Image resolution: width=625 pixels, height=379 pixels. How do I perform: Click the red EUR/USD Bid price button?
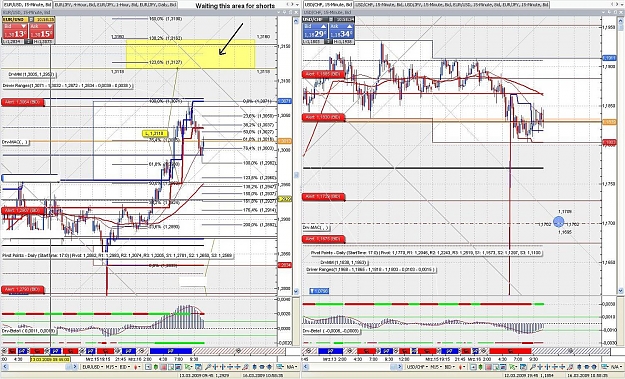[15, 31]
